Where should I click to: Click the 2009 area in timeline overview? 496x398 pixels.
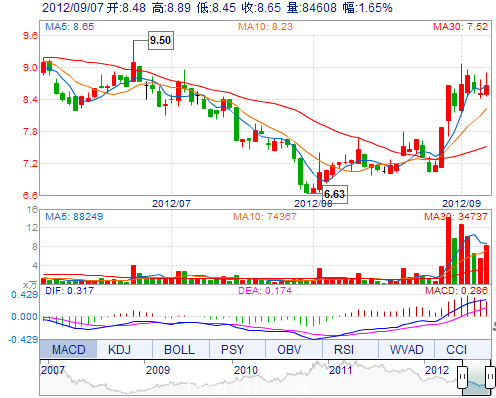[158, 370]
